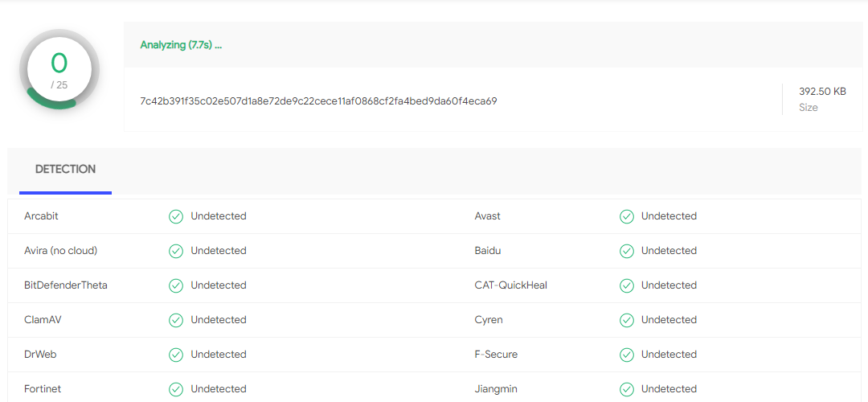Click the check icon in the Jiangmin row
The image size is (868, 402).
[627, 389]
